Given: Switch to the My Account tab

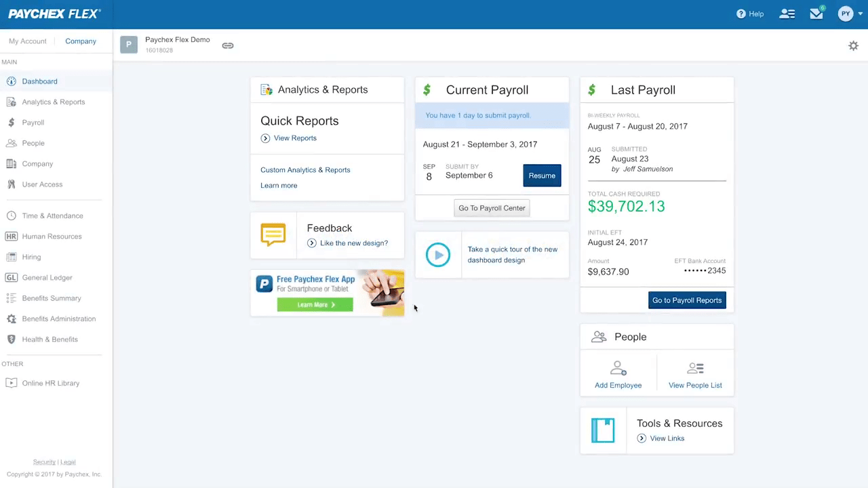Looking at the screenshot, I should point(27,41).
